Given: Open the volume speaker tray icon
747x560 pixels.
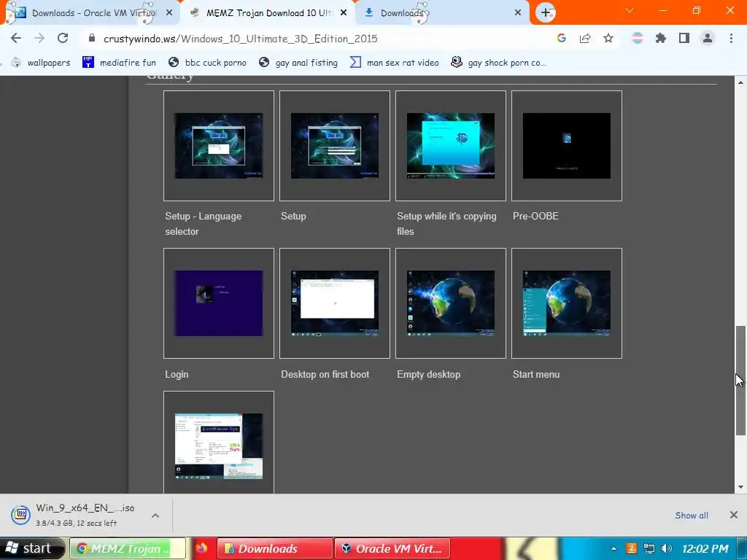Looking at the screenshot, I should 667,548.
